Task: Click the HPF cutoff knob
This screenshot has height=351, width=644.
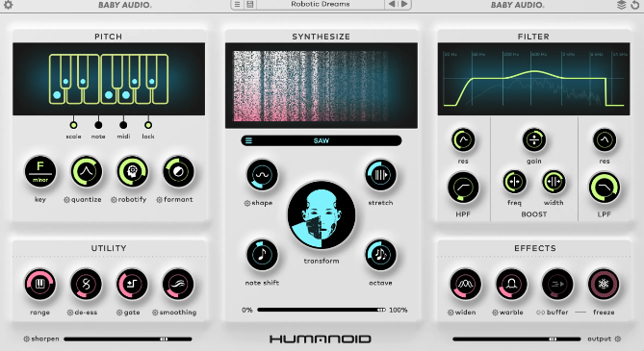Action: point(463,188)
